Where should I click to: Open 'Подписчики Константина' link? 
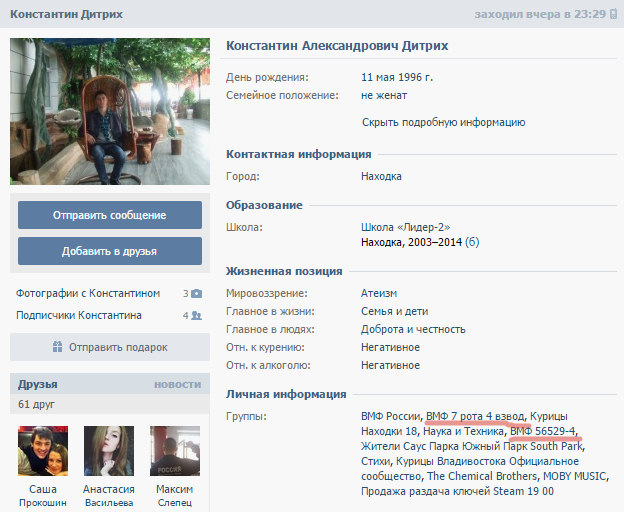(x=79, y=315)
